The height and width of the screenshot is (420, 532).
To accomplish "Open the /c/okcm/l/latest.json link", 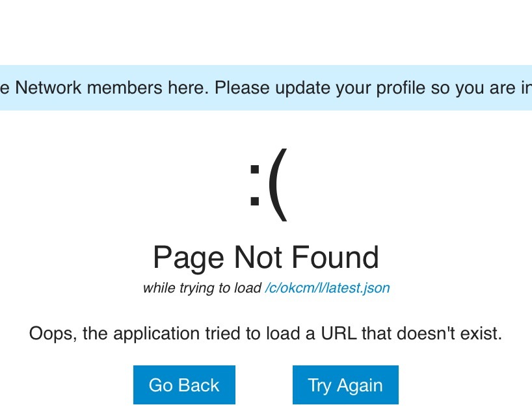I will pyautogui.click(x=327, y=288).
